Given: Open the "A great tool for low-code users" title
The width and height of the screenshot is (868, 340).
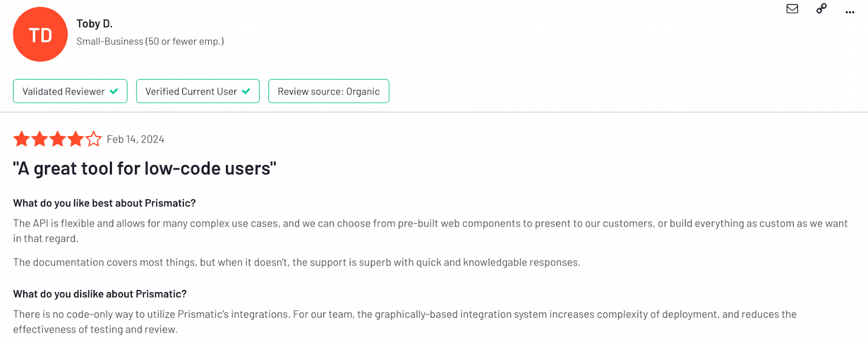Looking at the screenshot, I should pos(144,169).
